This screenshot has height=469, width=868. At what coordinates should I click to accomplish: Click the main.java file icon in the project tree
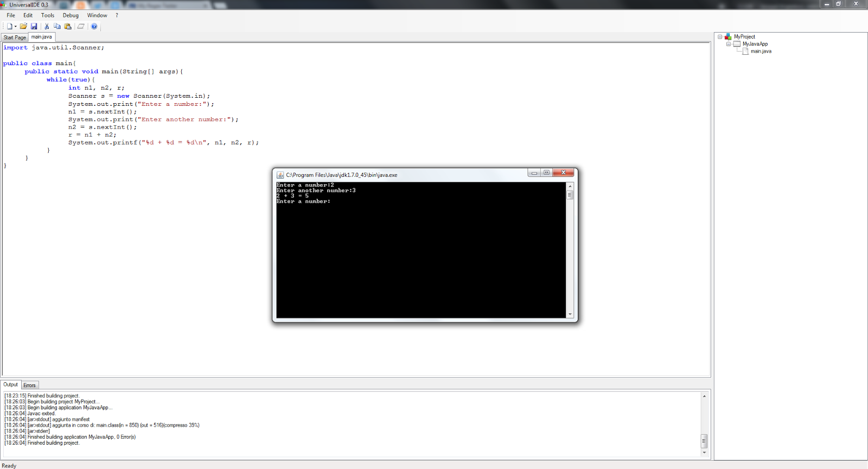(745, 51)
